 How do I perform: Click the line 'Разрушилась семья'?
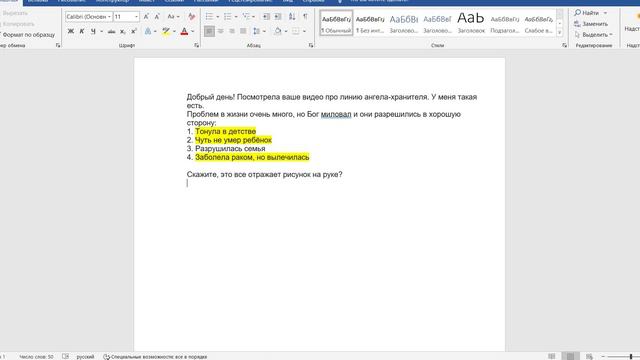[x=230, y=149]
